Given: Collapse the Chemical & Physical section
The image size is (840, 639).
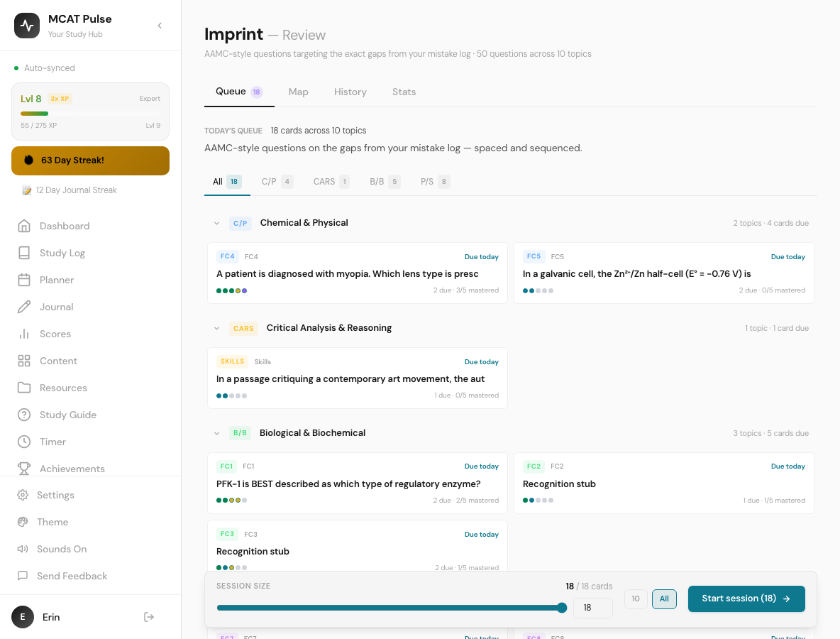Looking at the screenshot, I should pyautogui.click(x=216, y=223).
